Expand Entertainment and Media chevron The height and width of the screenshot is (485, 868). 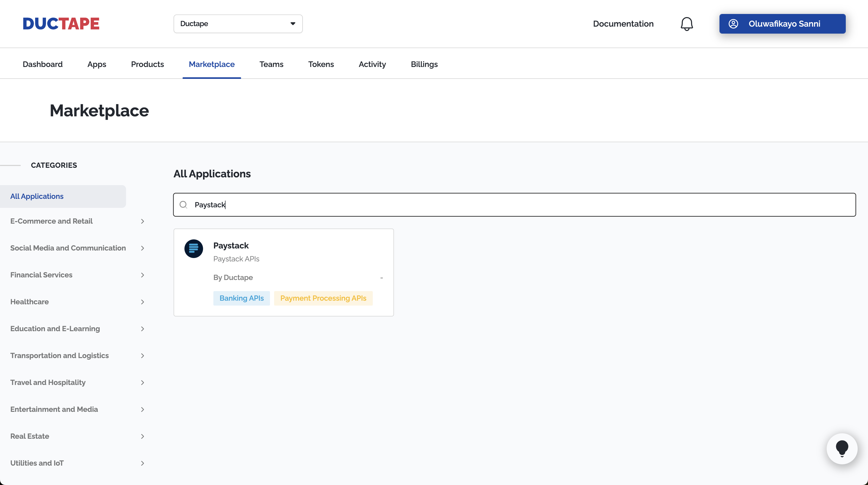[143, 410]
